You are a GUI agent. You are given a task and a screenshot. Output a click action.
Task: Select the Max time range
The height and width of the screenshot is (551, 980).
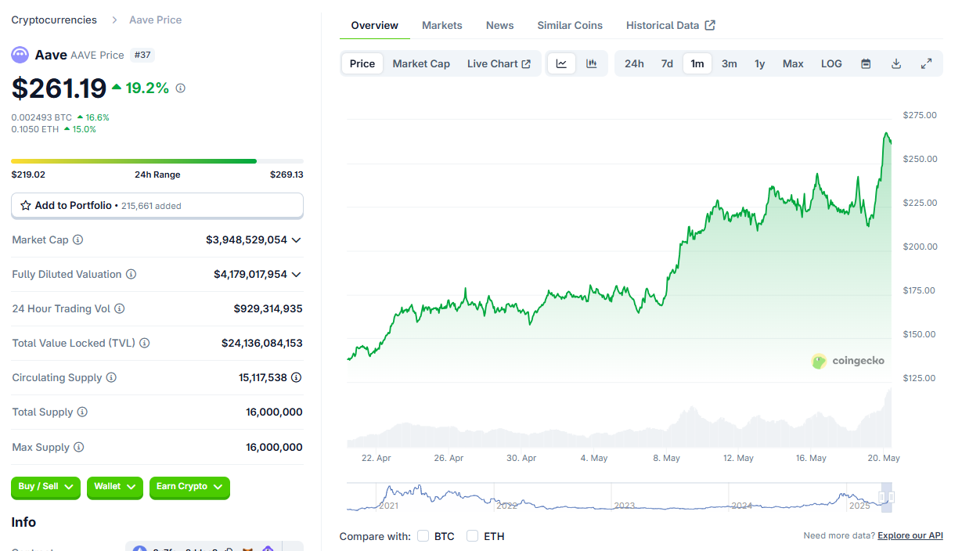click(793, 63)
